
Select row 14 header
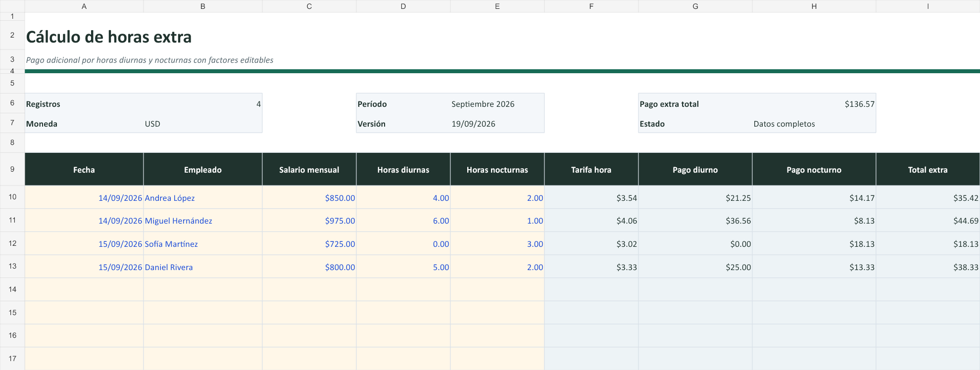click(x=12, y=289)
